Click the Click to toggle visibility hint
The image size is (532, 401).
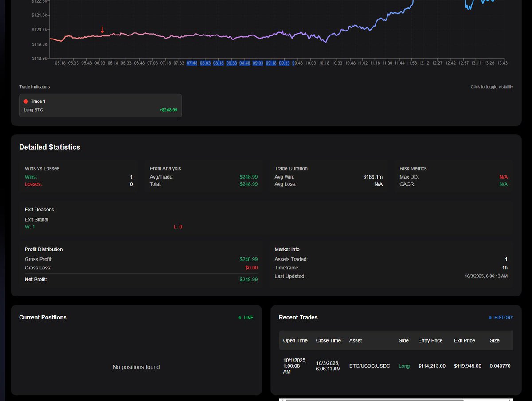492,87
